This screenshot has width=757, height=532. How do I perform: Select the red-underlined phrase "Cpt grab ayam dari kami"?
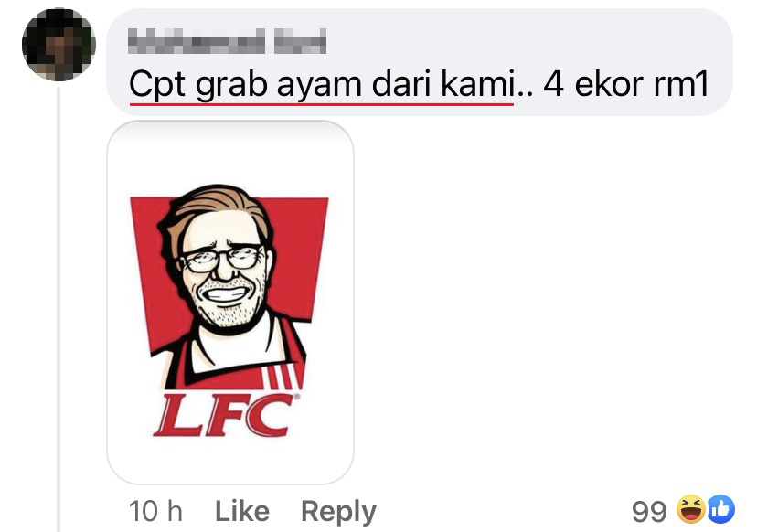click(x=322, y=85)
